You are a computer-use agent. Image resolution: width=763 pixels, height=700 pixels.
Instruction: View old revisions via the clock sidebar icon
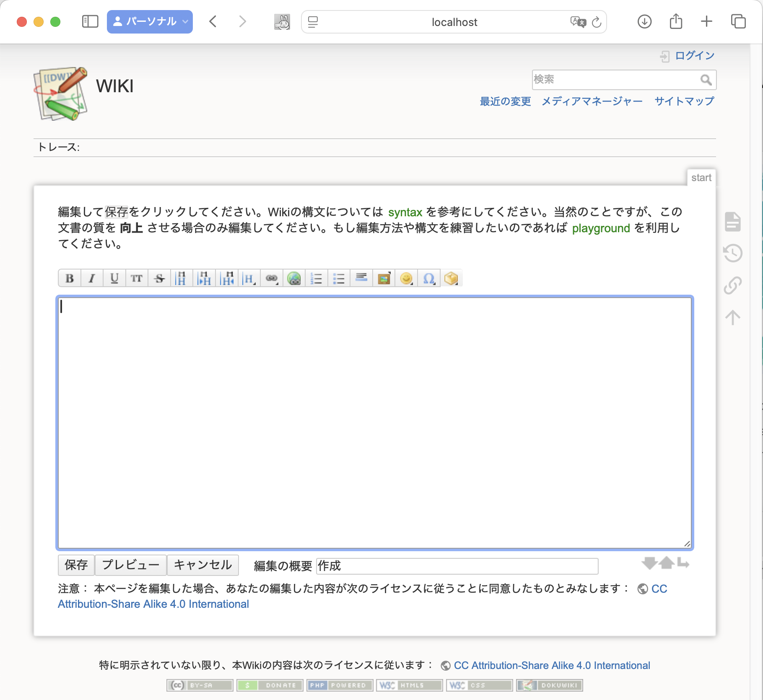pos(733,254)
